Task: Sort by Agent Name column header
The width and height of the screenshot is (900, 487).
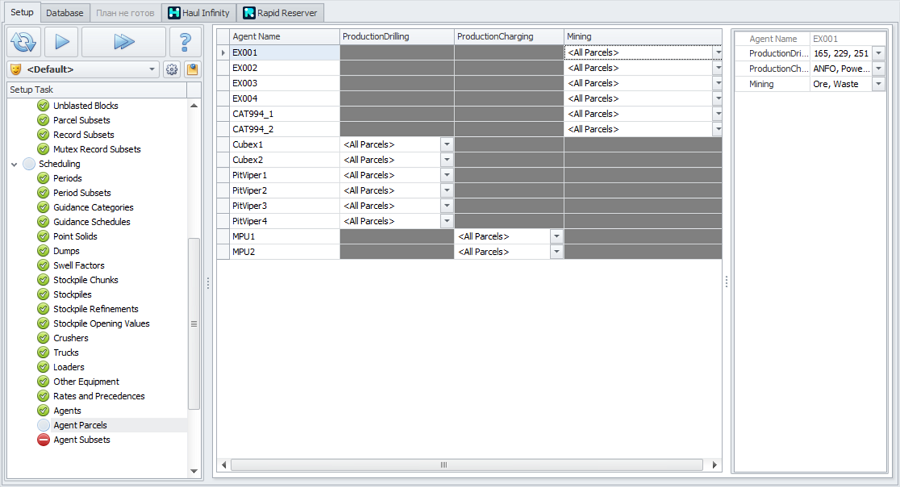Action: coord(285,37)
